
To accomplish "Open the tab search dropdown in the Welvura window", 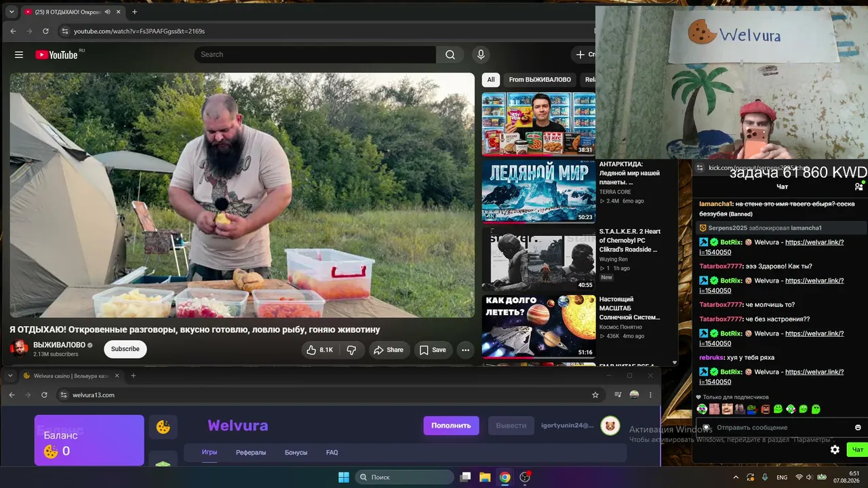I will (10, 375).
